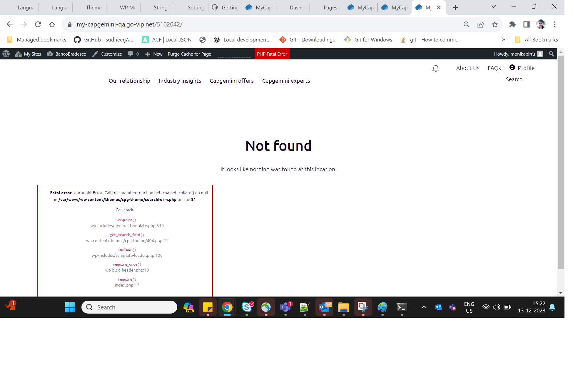588x378 pixels.
Task: Click the page vertical scrollbar
Action: (561, 162)
